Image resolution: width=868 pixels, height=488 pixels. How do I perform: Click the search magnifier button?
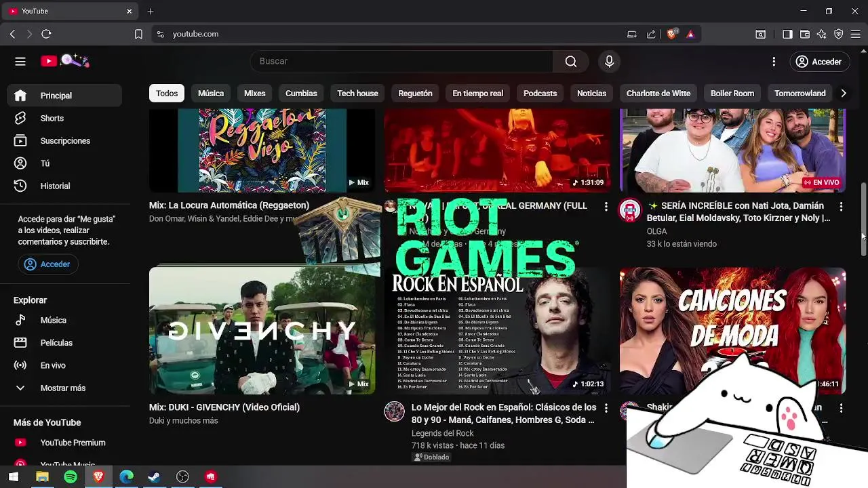tap(571, 62)
